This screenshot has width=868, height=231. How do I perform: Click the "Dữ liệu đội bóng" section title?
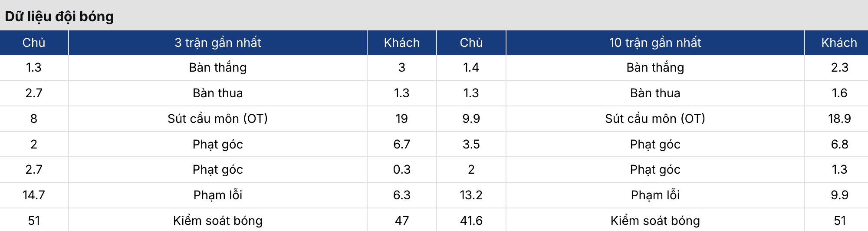(x=59, y=16)
